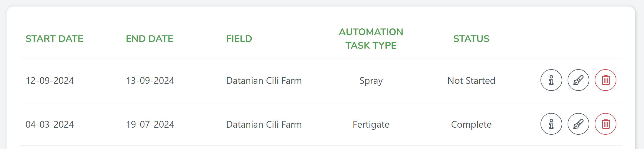Open info for the Fertigate task
This screenshot has width=644, height=149.
tap(551, 124)
